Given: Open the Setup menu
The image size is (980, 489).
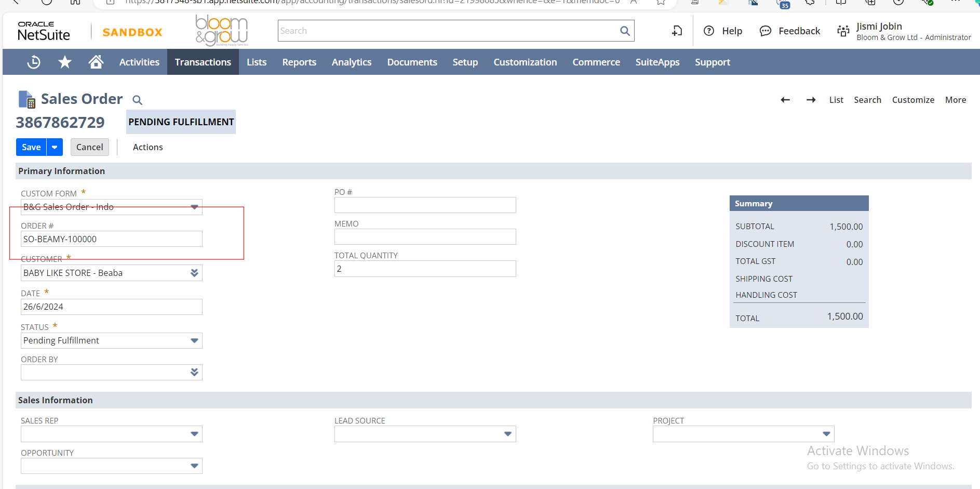Looking at the screenshot, I should click(x=465, y=62).
